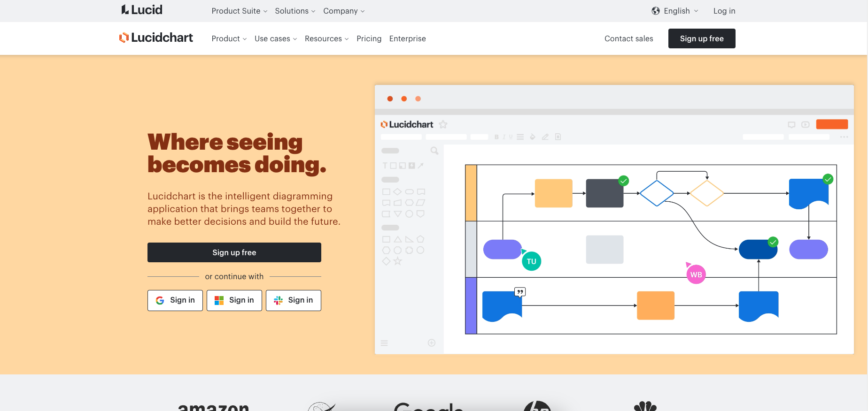Sign in with Google
The height and width of the screenshot is (411, 868).
coord(175,300)
